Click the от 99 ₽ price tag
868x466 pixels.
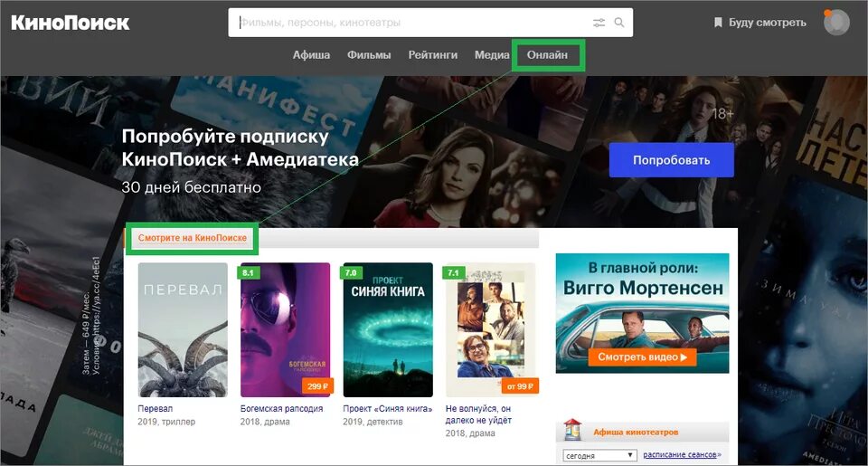coord(521,386)
